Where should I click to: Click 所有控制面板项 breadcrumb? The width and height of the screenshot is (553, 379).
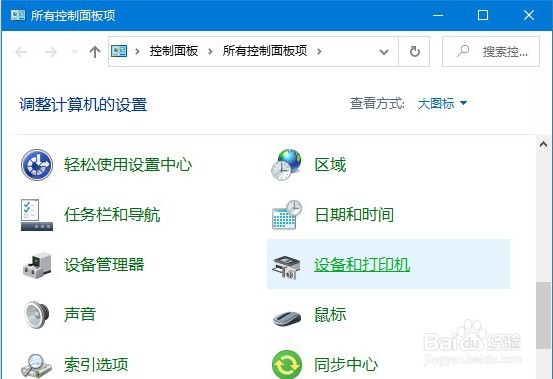pyautogui.click(x=265, y=51)
